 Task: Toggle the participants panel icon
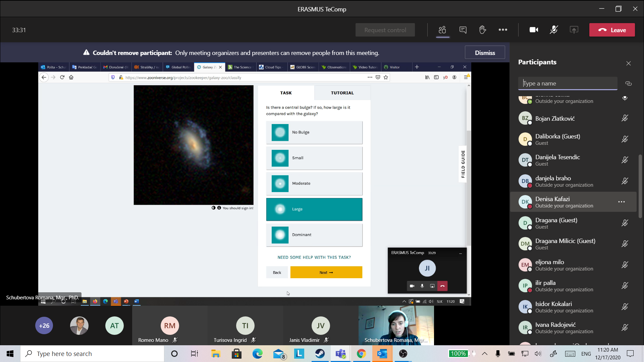click(x=442, y=30)
